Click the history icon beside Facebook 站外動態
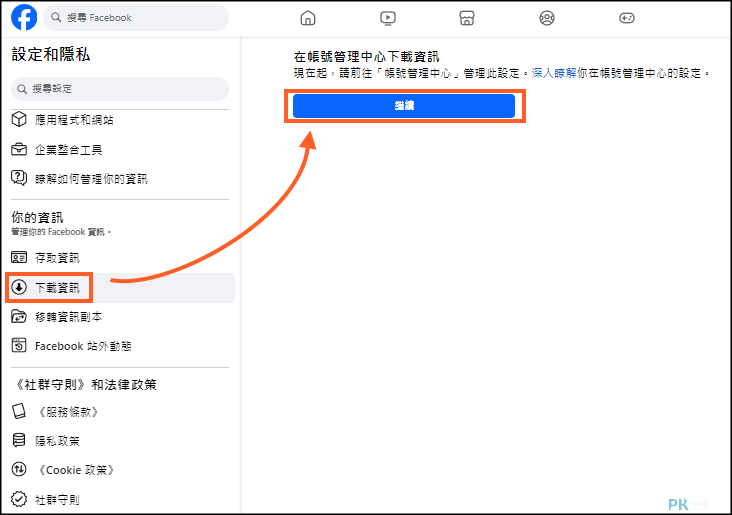Image resolution: width=732 pixels, height=515 pixels. click(19, 346)
